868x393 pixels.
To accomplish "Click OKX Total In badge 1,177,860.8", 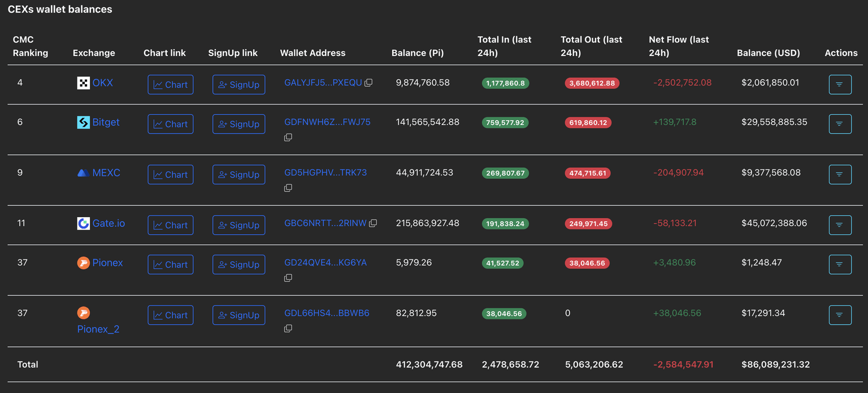I will [505, 83].
